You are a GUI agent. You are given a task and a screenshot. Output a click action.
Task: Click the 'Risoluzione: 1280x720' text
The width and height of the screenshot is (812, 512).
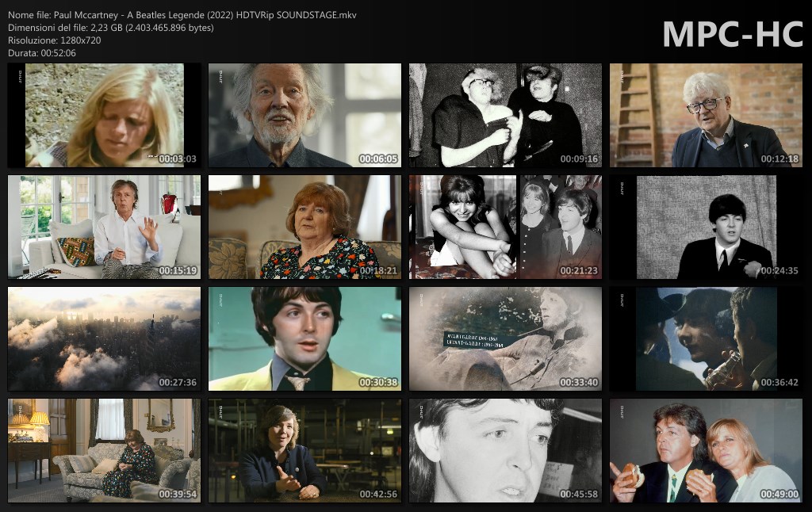(54, 40)
